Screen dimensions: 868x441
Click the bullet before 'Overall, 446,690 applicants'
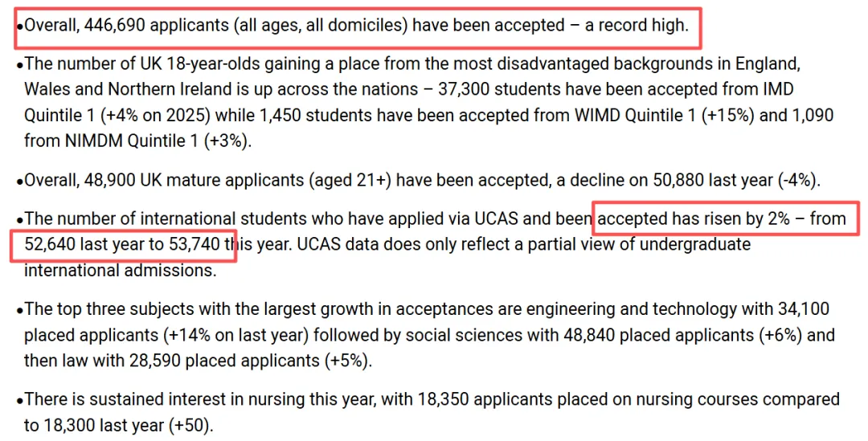click(20, 27)
